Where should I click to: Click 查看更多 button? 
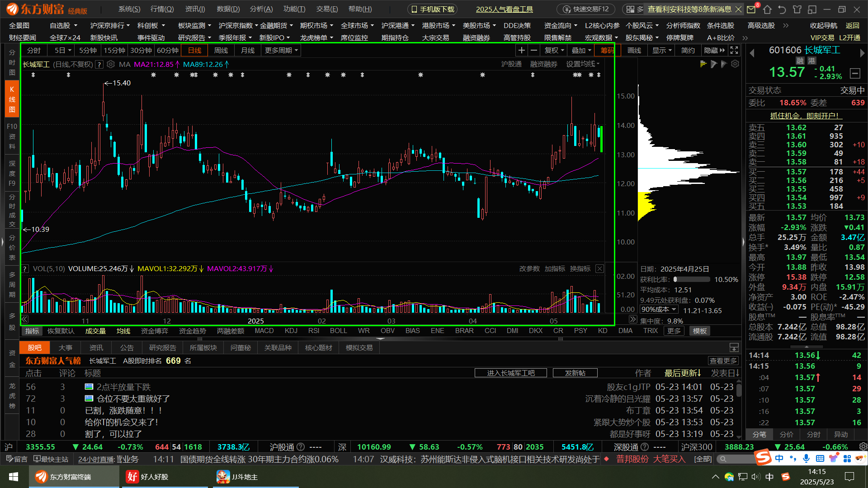[x=723, y=361]
